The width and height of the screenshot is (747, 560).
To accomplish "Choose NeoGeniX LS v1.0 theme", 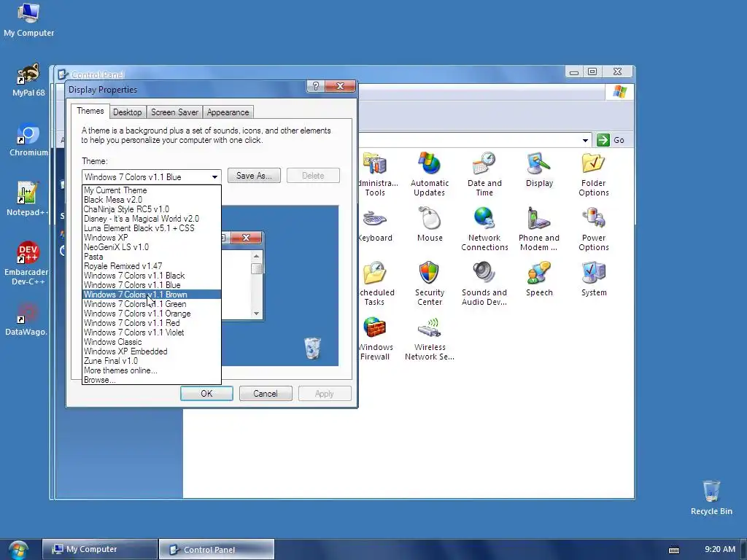I will [x=152, y=247].
